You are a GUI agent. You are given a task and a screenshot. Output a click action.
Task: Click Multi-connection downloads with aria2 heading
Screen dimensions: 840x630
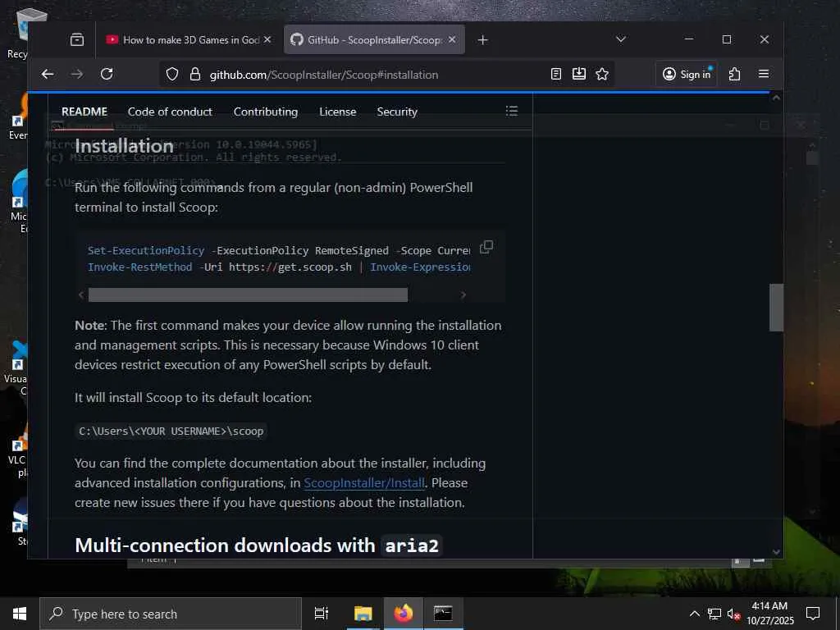[257, 546]
